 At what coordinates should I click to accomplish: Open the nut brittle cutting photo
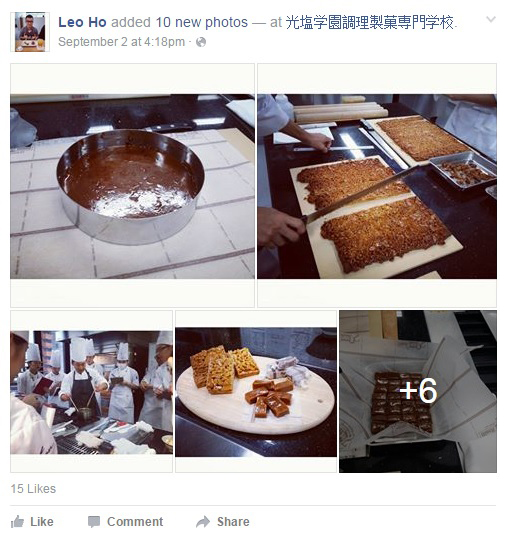[377, 186]
